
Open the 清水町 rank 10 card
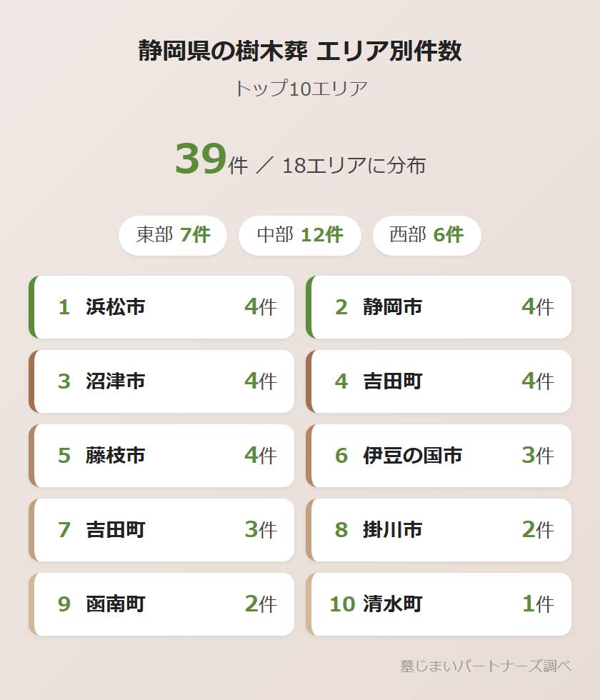439,604
